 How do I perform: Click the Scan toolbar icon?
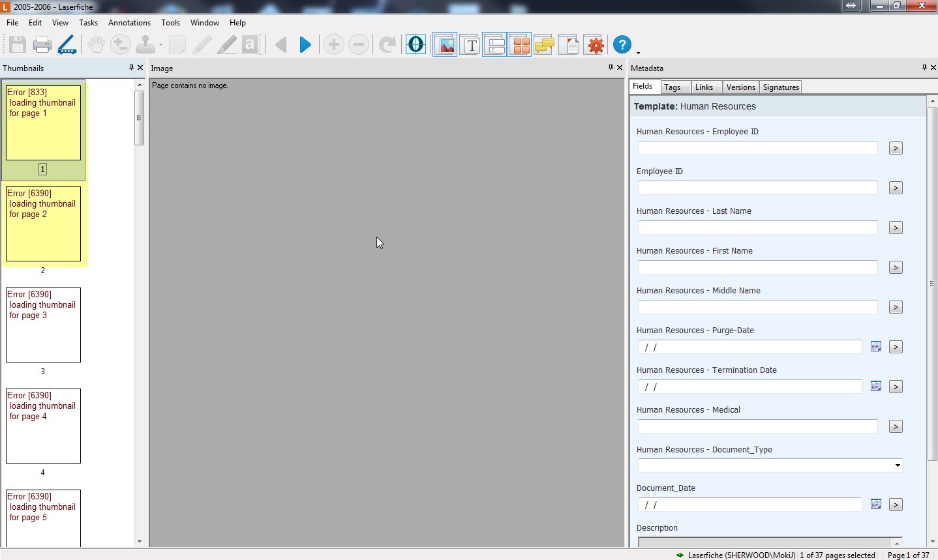coord(67,44)
